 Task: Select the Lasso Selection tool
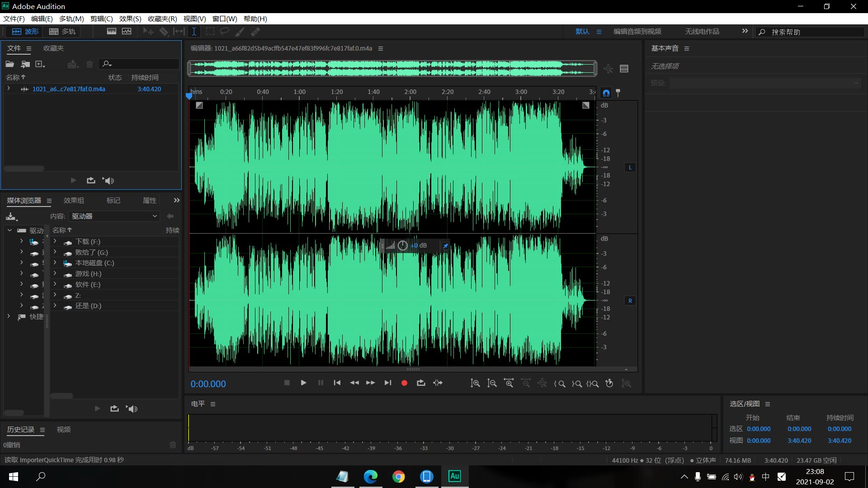click(225, 31)
